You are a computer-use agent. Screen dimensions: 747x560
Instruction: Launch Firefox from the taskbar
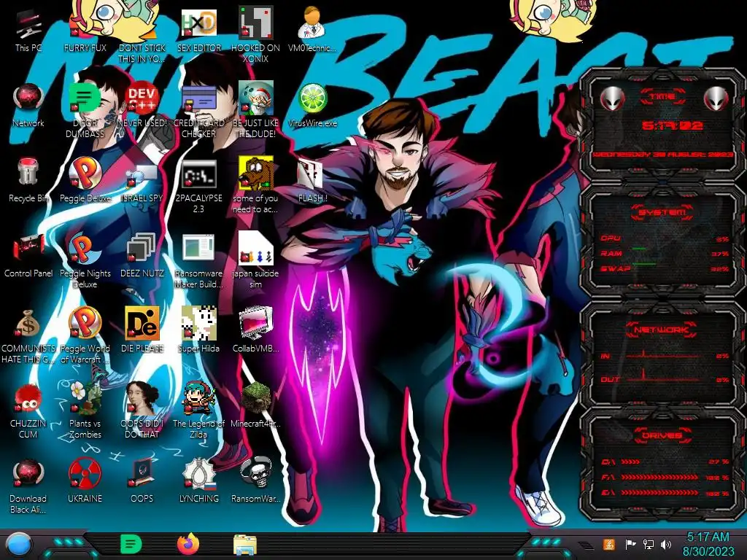click(x=188, y=544)
